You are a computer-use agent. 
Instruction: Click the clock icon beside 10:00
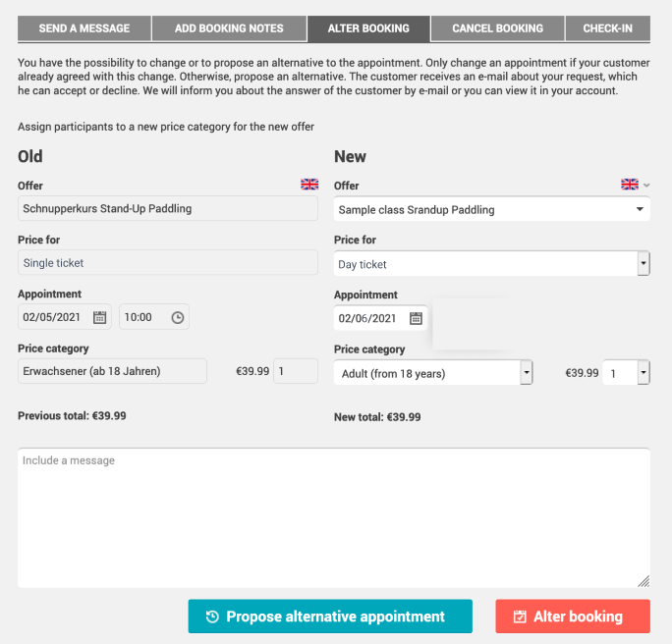[178, 317]
